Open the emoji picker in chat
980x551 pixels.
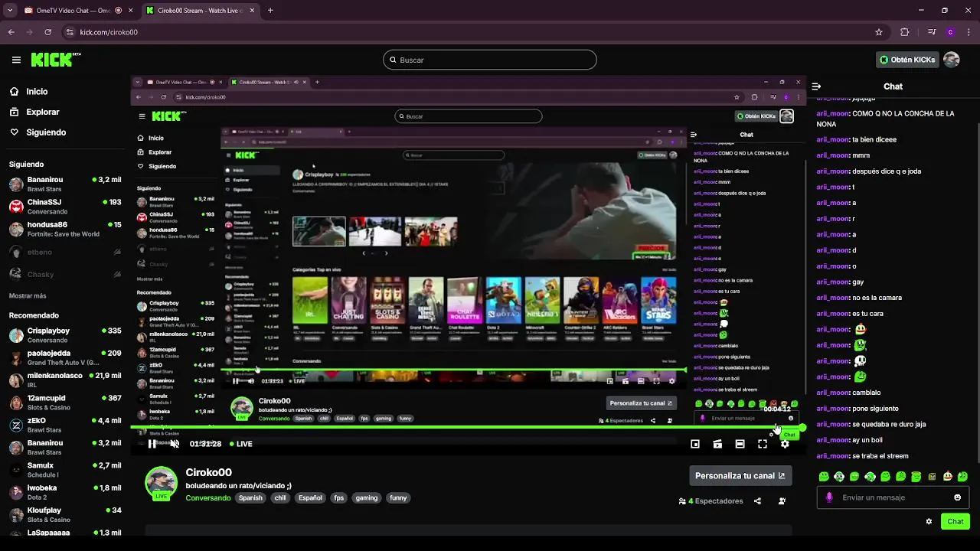point(957,497)
